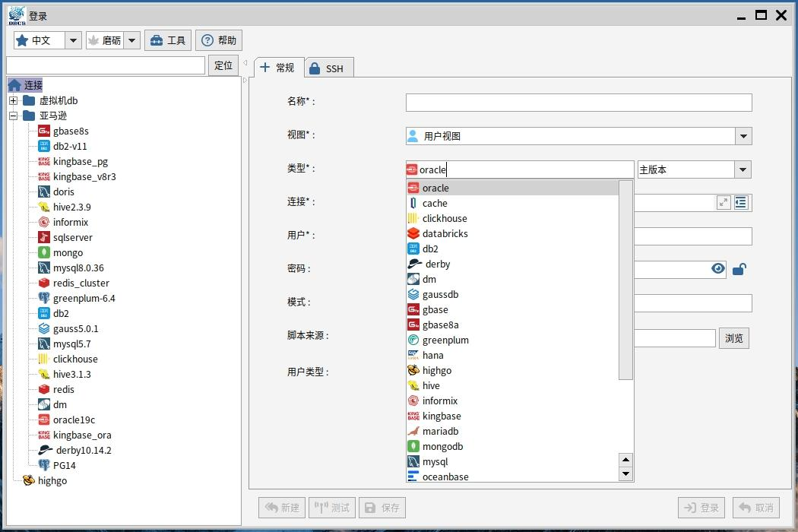
Task: Expand the 虚拟机db folder node
Action: (13, 100)
